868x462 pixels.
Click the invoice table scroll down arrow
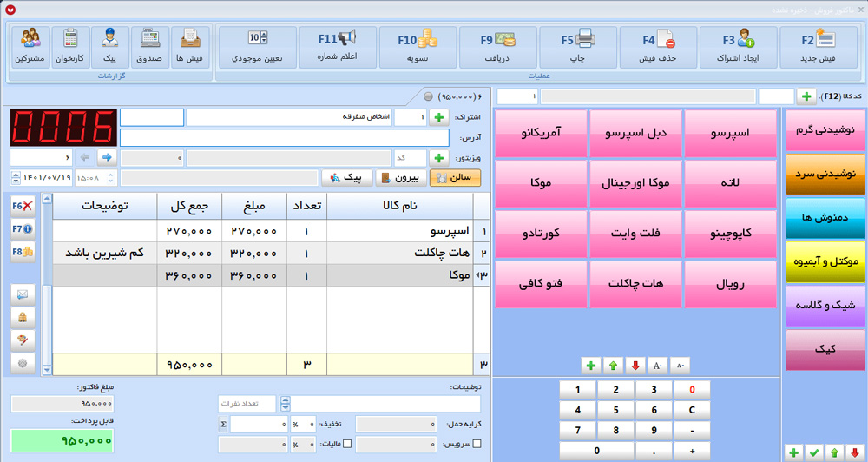coord(47,369)
